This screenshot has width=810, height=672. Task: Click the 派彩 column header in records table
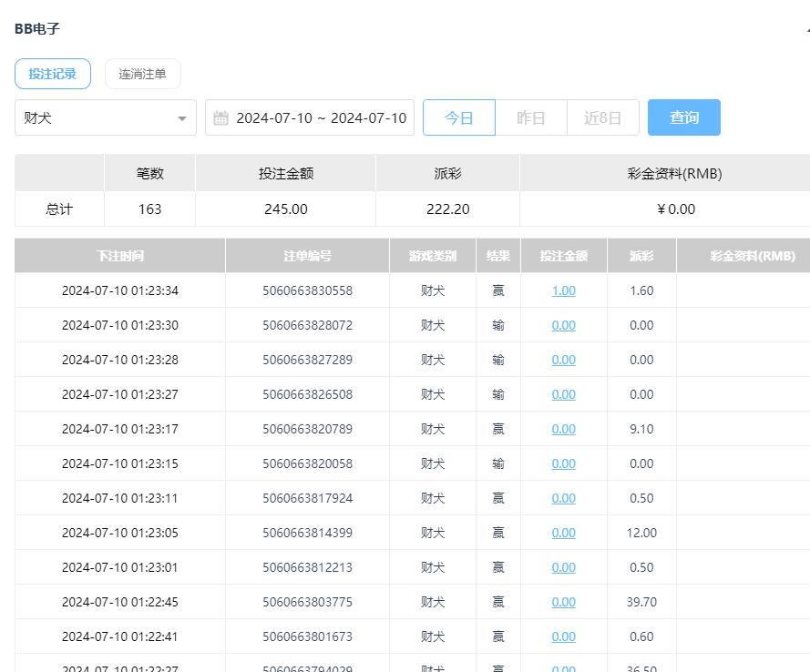(641, 256)
